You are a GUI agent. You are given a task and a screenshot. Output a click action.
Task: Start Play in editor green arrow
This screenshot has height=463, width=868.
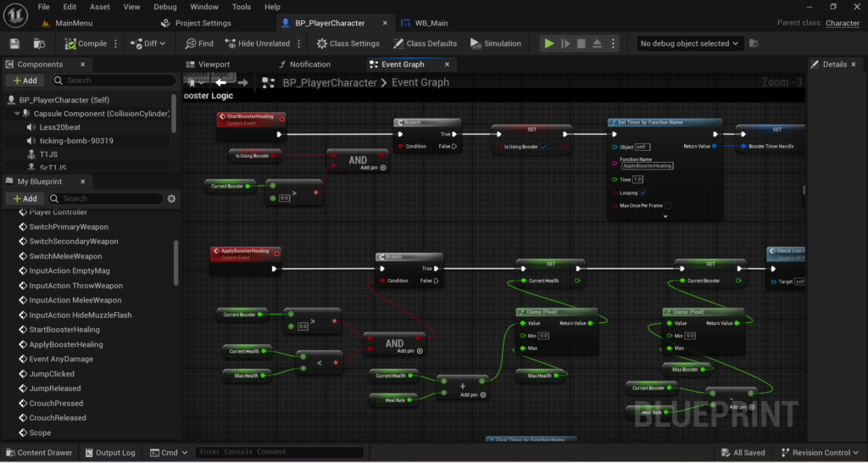548,43
